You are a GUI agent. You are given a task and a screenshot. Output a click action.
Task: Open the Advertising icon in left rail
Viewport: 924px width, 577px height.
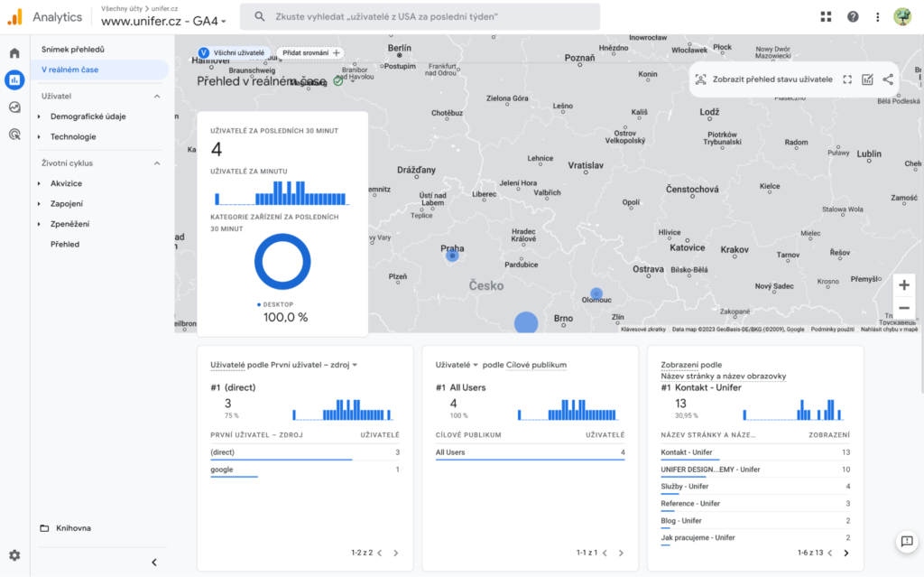(14, 135)
